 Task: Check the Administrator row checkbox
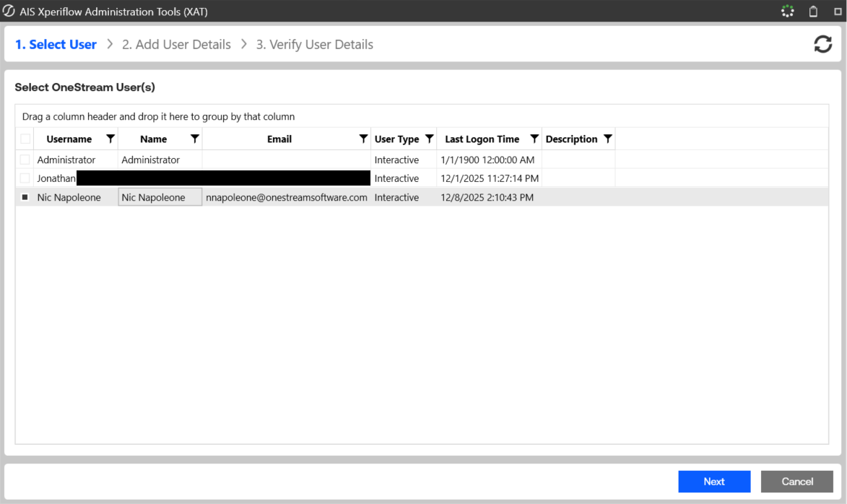pos(25,160)
